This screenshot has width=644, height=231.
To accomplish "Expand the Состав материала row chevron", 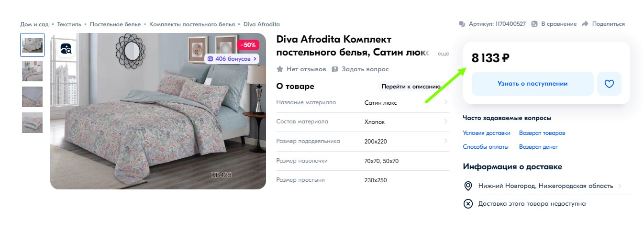I will pyautogui.click(x=445, y=121).
